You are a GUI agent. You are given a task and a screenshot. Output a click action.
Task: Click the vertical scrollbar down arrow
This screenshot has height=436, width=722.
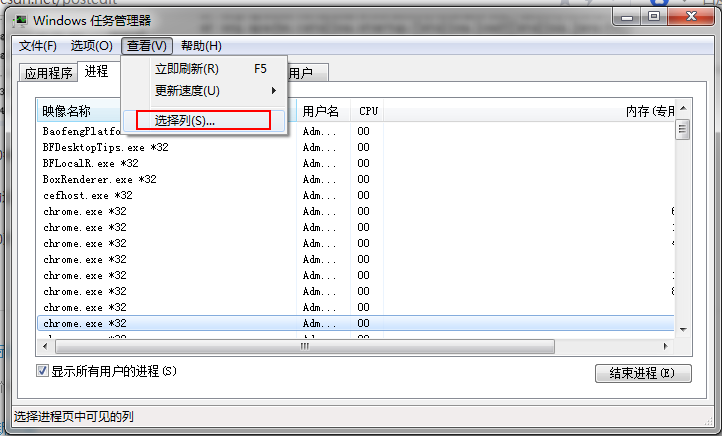(x=683, y=330)
